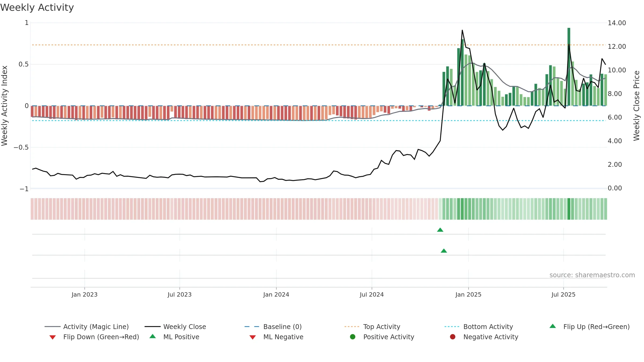Click the Positive Activity legend text
Screen dimensions: 644x362
pos(389,337)
